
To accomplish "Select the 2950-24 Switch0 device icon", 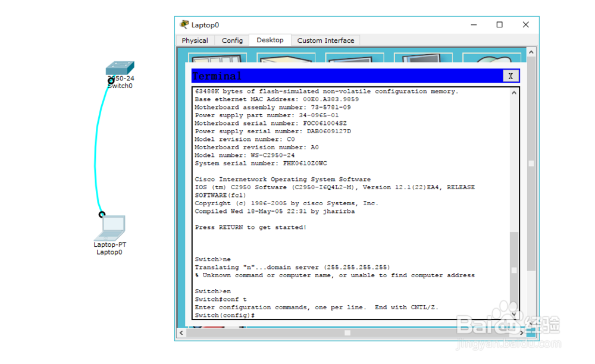I will point(120,68).
